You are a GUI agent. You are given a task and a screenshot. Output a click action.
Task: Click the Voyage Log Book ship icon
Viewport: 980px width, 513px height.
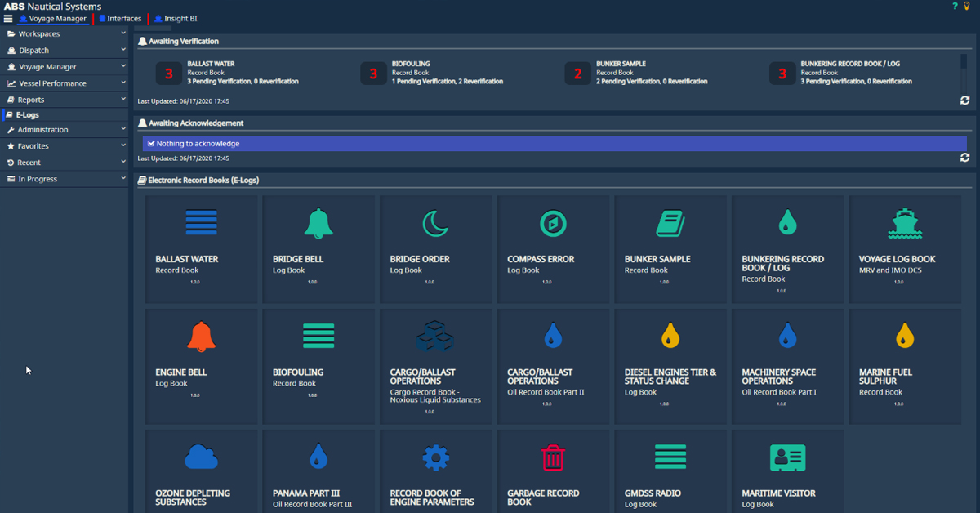click(906, 221)
